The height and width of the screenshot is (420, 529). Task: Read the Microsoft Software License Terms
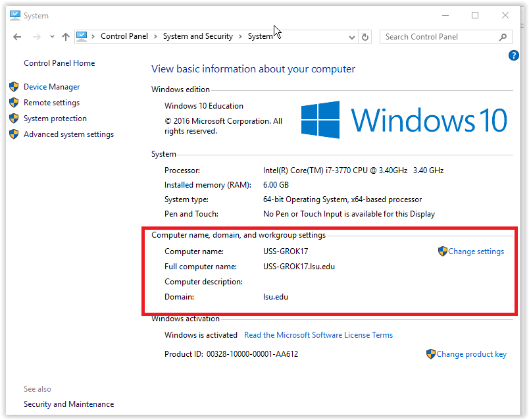click(x=318, y=335)
